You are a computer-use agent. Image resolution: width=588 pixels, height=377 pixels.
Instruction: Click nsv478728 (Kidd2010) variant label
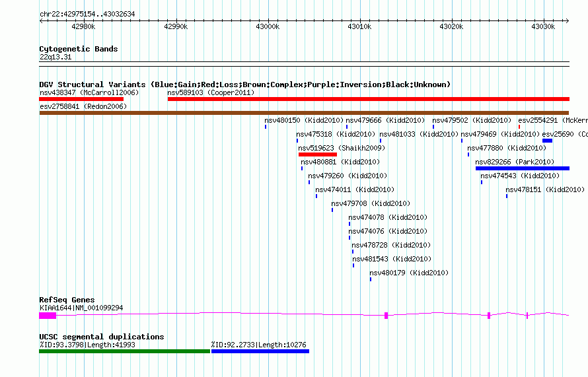(391, 245)
